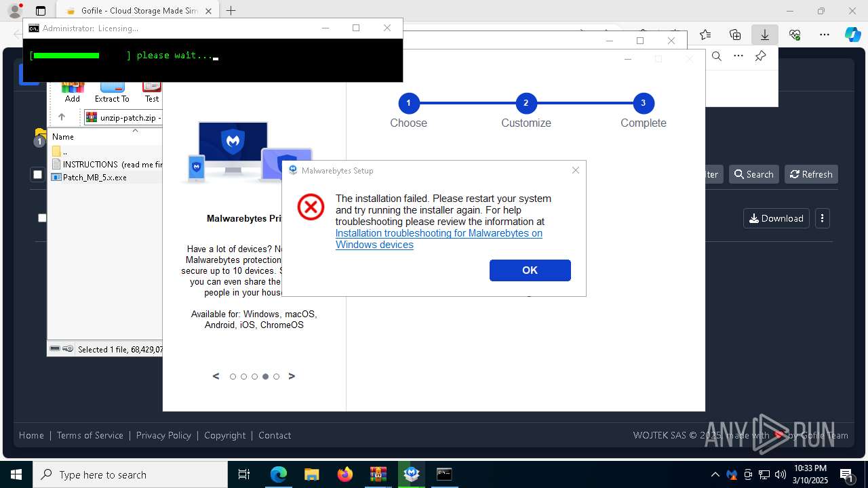Open the notification center
This screenshot has width=868, height=488.
coord(846,475)
